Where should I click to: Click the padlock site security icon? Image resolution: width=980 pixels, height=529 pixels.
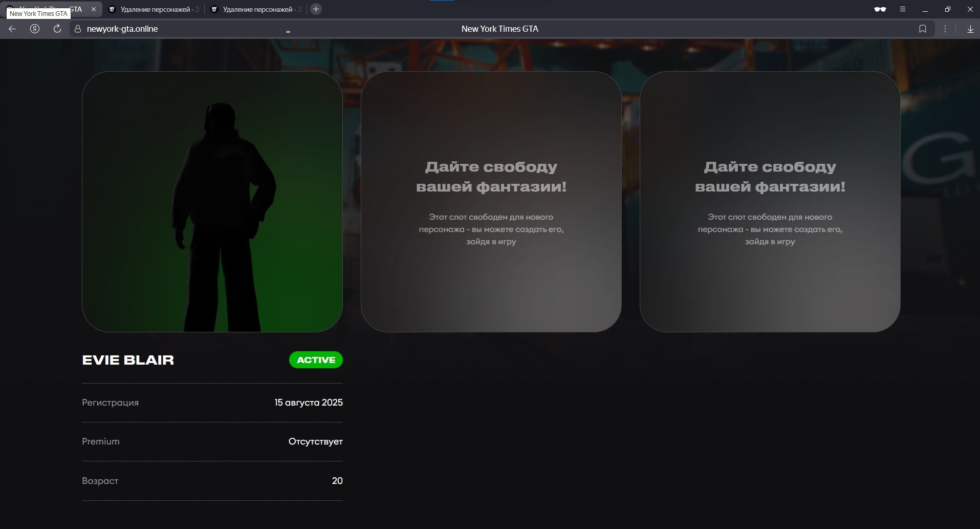[x=78, y=29]
